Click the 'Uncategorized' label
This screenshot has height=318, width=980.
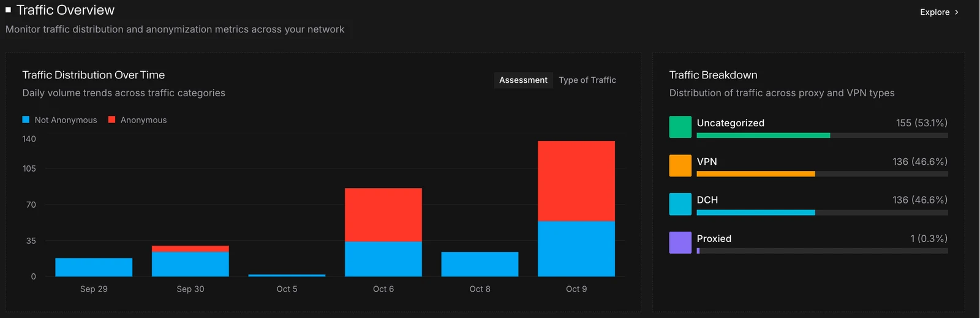(731, 123)
